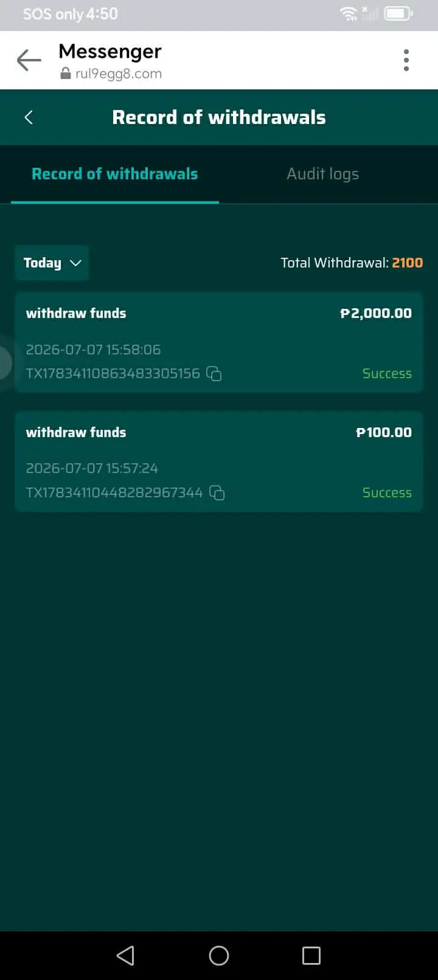Tap the floating circle handle at left edge

click(x=5, y=363)
